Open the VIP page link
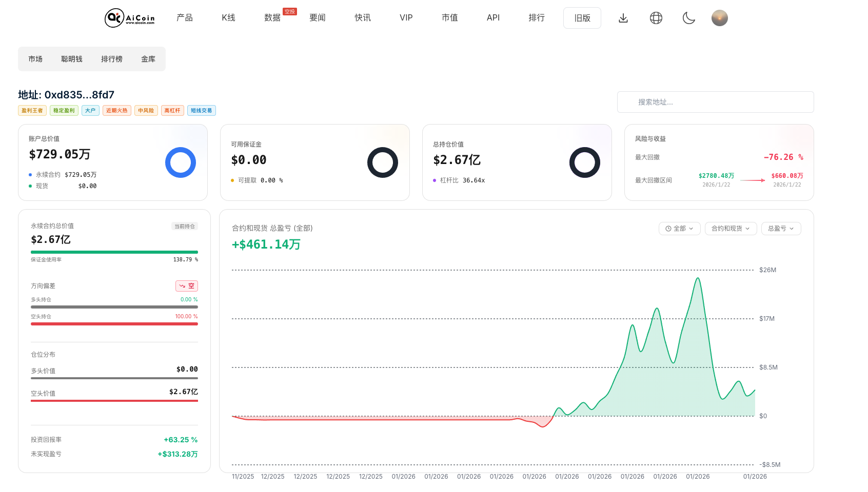The height and width of the screenshot is (492, 868). point(406,17)
